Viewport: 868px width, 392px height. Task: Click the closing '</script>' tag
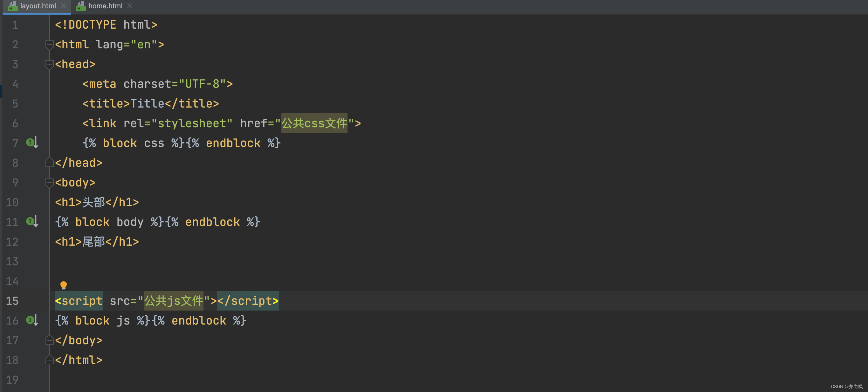pyautogui.click(x=248, y=301)
